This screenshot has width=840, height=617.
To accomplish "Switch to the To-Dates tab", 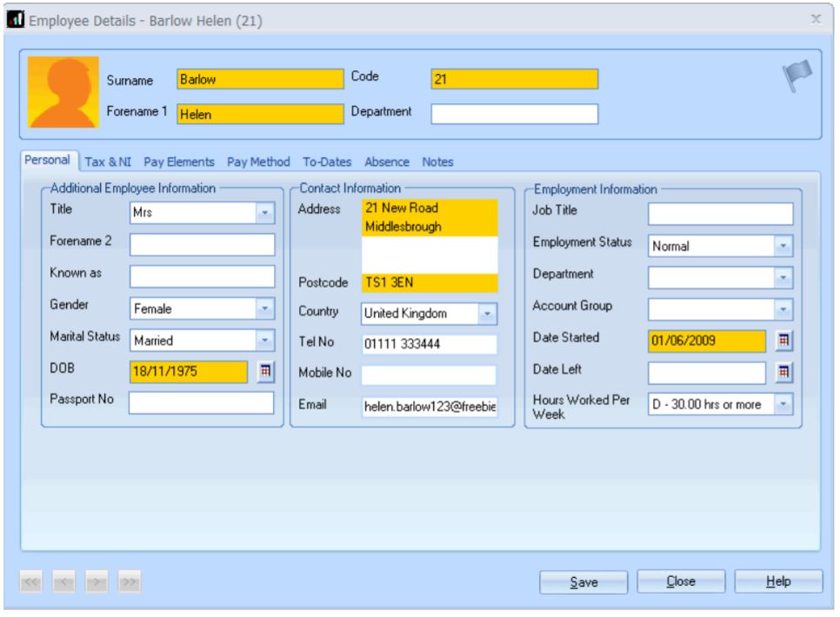I will (327, 162).
